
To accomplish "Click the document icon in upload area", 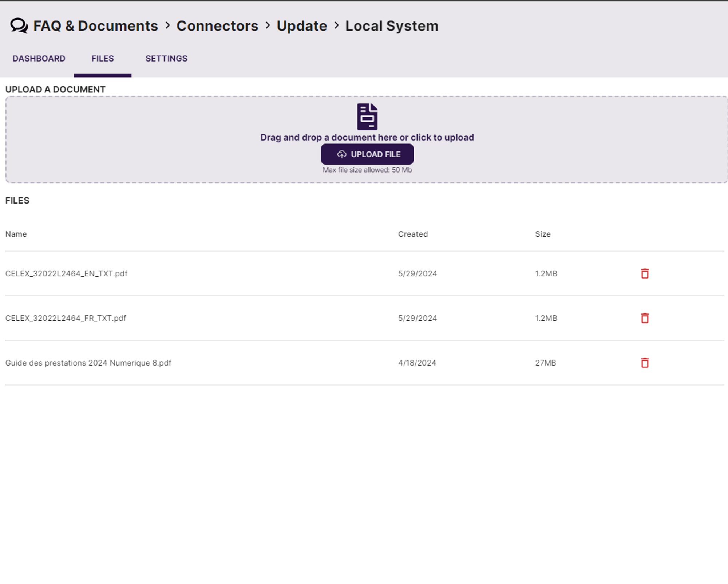I will coord(367,117).
